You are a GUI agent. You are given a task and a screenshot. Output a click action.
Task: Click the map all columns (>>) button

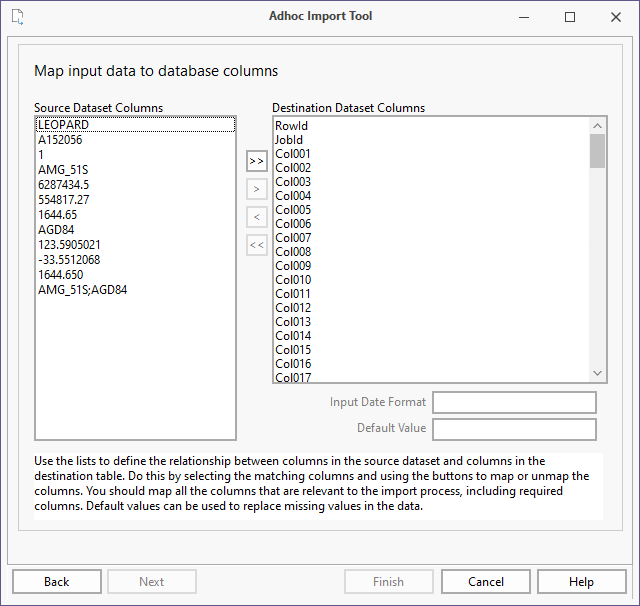(x=257, y=161)
